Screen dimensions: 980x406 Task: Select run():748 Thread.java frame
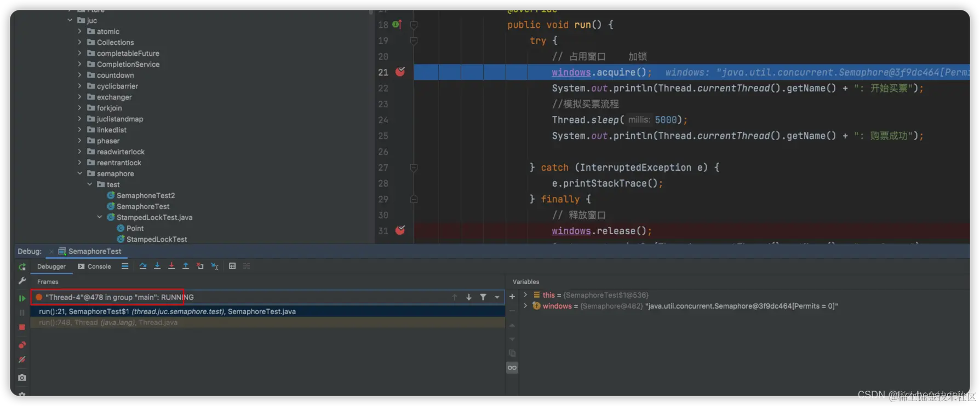(x=268, y=322)
